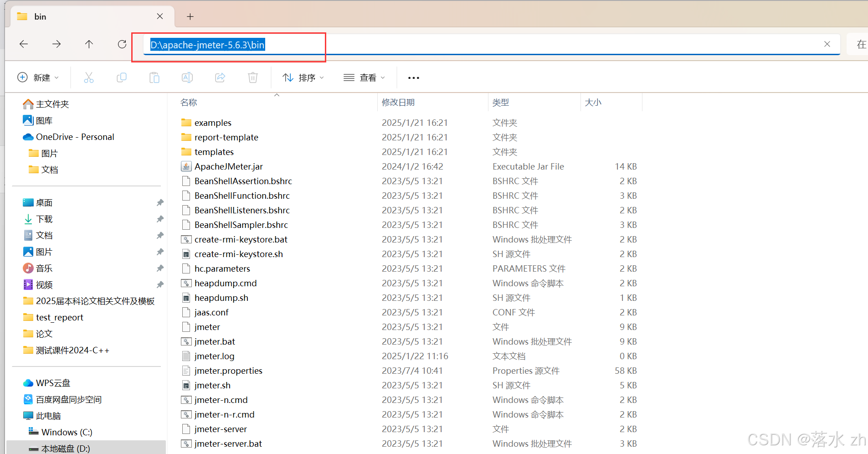The image size is (868, 454).
Task: Select 本地磁盘 (D:) drive
Action: (x=60, y=449)
